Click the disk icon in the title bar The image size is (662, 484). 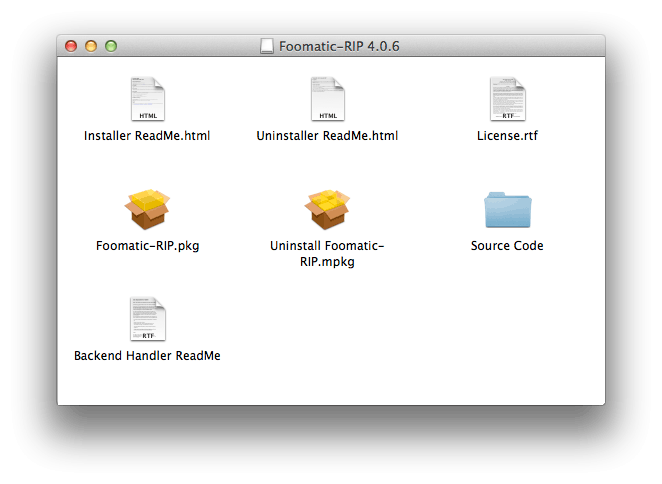click(x=266, y=46)
